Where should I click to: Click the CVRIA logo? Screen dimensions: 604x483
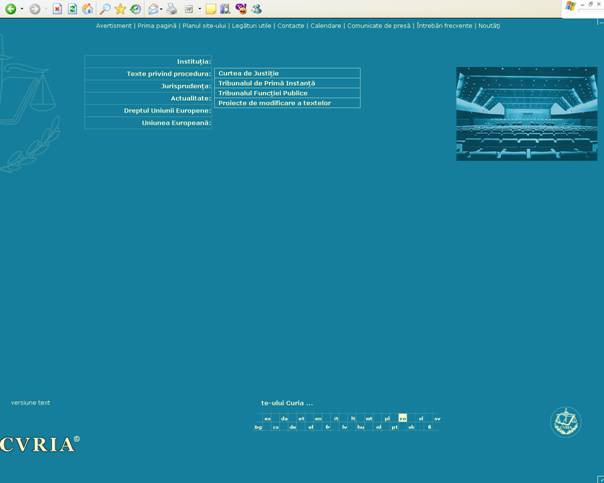[x=39, y=444]
